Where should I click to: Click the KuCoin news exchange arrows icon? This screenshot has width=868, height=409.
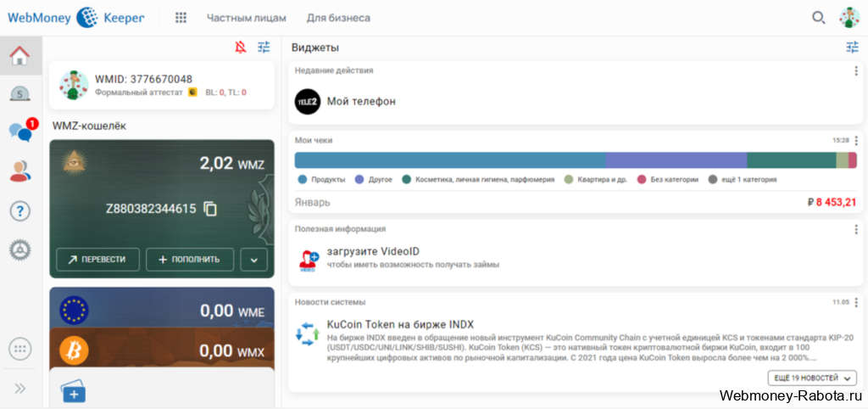click(308, 333)
